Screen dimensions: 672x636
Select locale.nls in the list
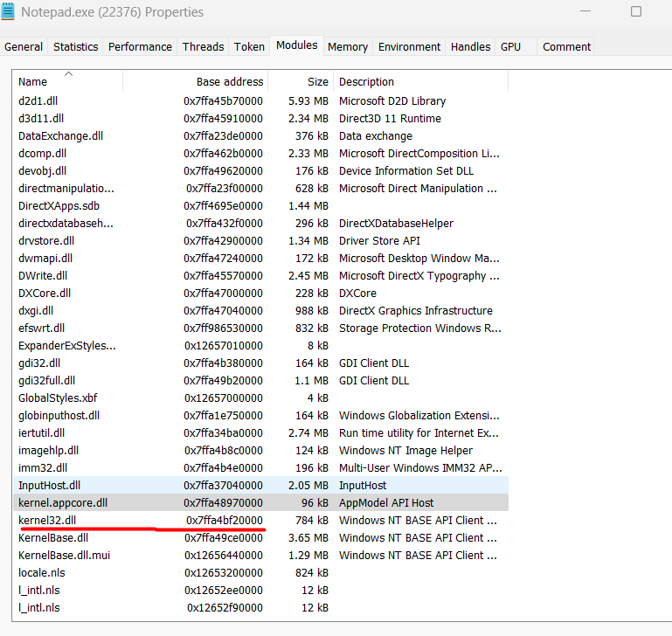(261, 573)
